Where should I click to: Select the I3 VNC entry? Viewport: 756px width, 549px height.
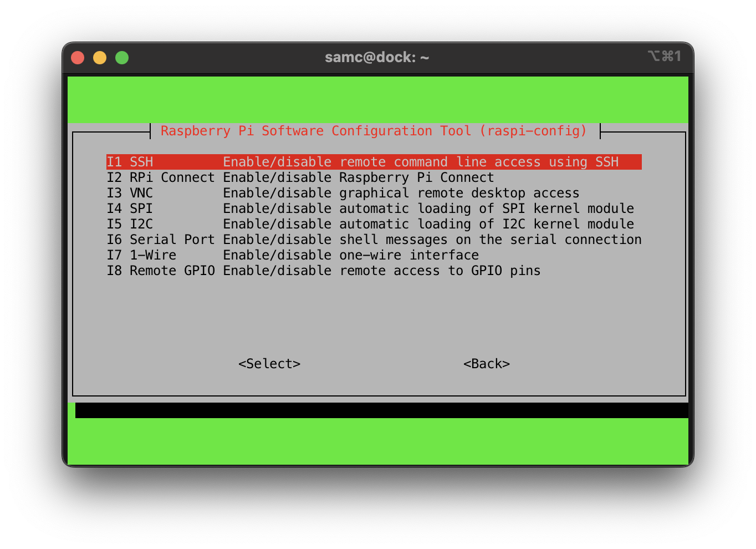click(343, 193)
